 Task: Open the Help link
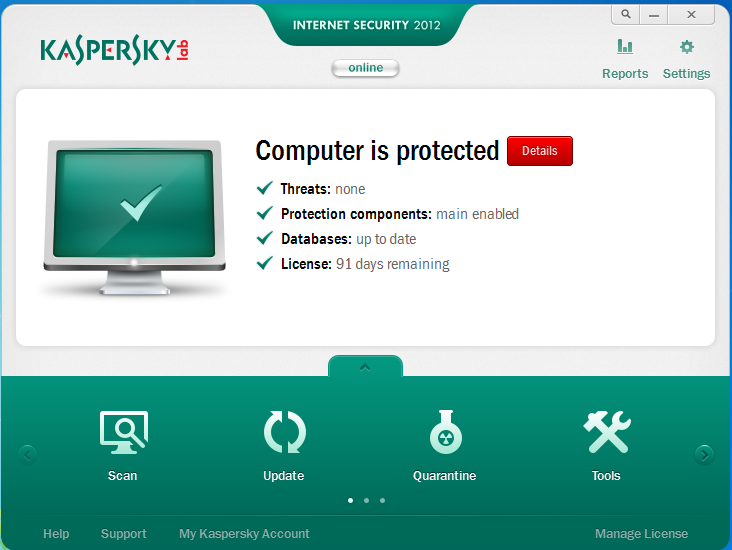[x=56, y=534]
